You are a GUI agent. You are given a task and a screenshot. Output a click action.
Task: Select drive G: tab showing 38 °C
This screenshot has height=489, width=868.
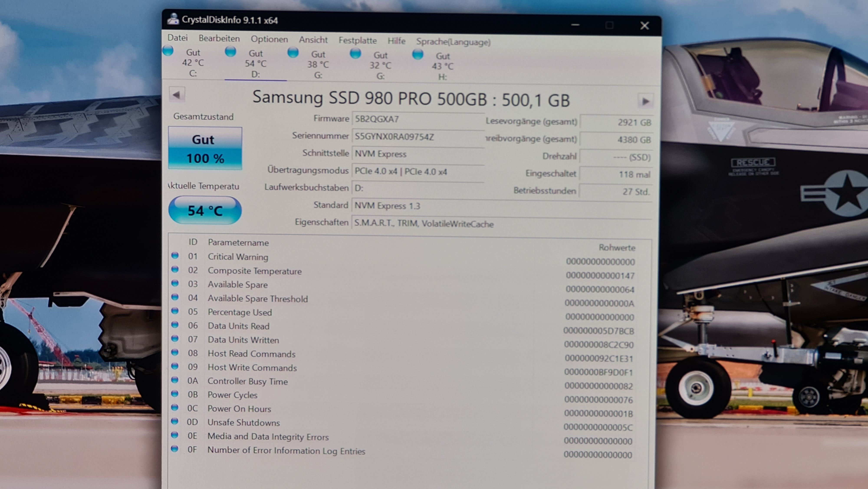point(318,64)
